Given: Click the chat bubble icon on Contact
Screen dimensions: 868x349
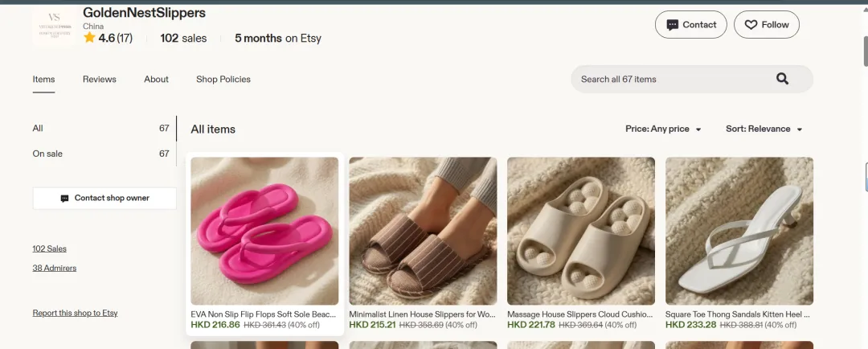Looking at the screenshot, I should 673,25.
